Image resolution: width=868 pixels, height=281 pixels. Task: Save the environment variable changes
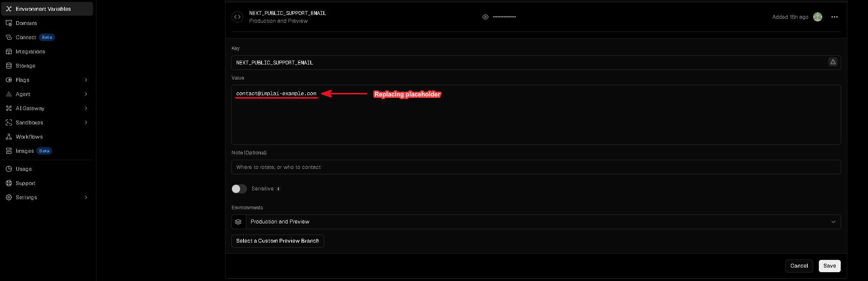[830, 266]
